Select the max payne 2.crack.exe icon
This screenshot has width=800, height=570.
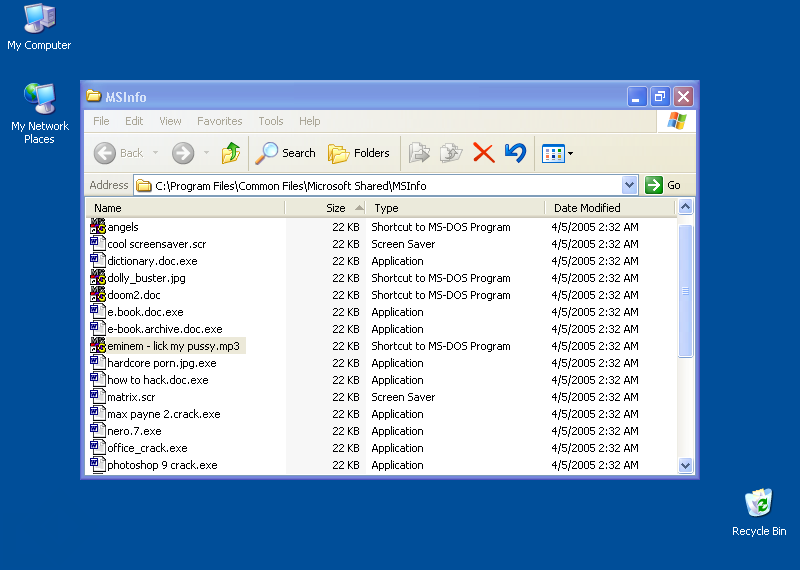click(x=97, y=414)
